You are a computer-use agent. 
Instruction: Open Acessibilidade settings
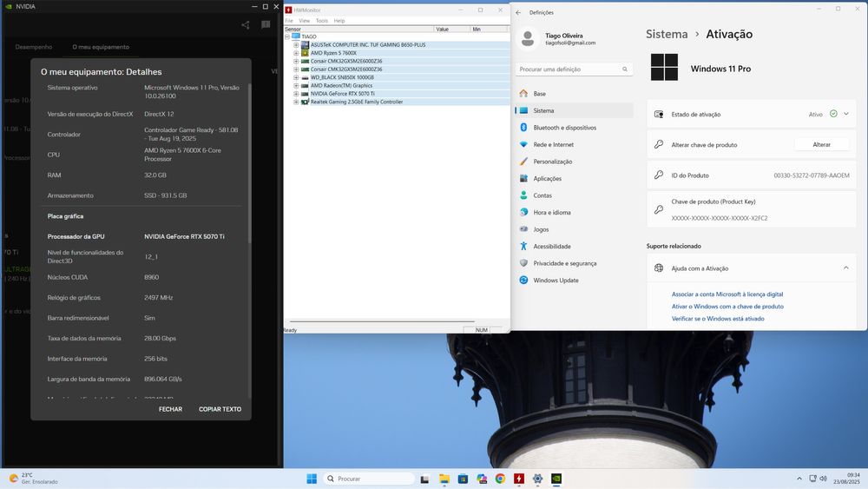pos(574,247)
